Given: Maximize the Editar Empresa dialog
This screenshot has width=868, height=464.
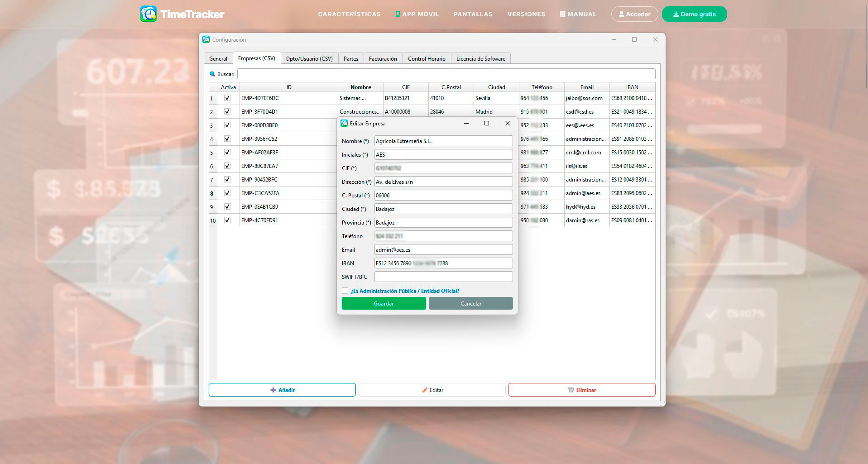Looking at the screenshot, I should 487,123.
